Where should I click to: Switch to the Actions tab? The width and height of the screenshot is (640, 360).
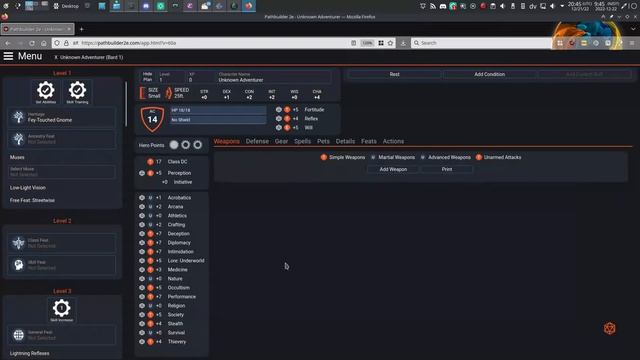point(393,141)
